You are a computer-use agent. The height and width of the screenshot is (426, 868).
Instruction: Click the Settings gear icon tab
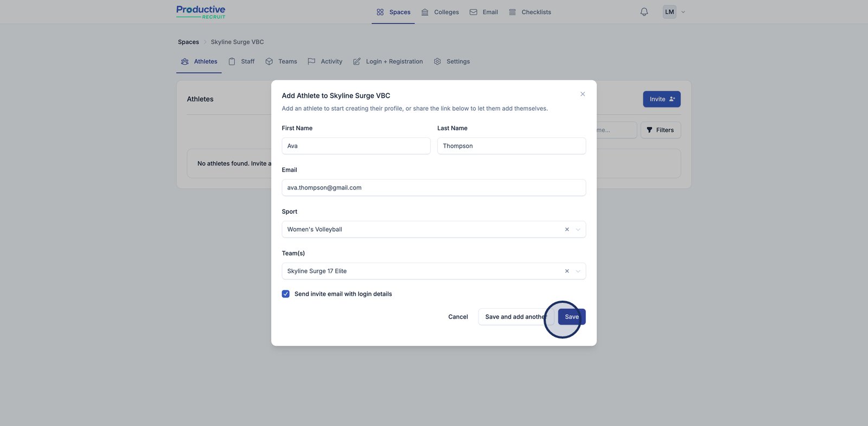[437, 62]
